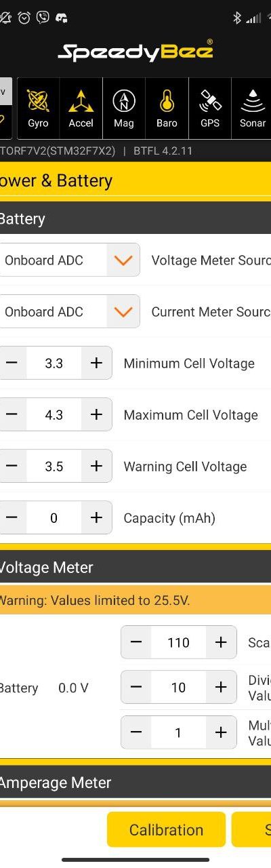This screenshot has height=868, width=271.
Task: Tap the Bluetooth status bar icon
Action: click(236, 18)
